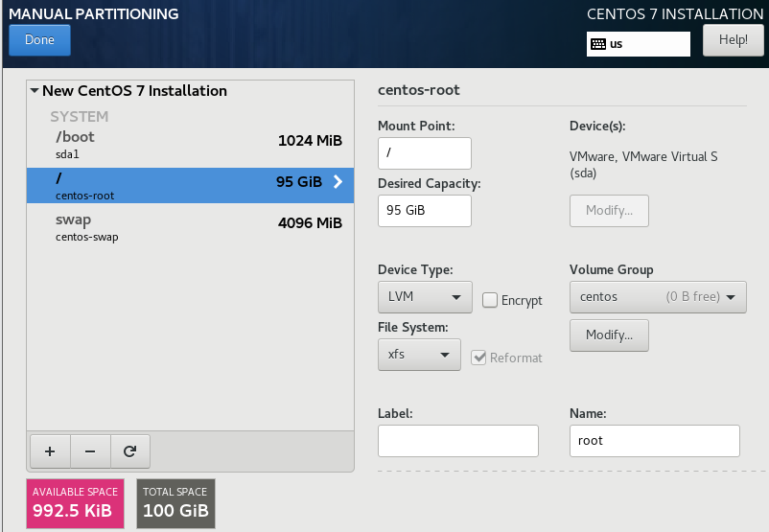Click the Modify button under Device(s)

point(609,211)
